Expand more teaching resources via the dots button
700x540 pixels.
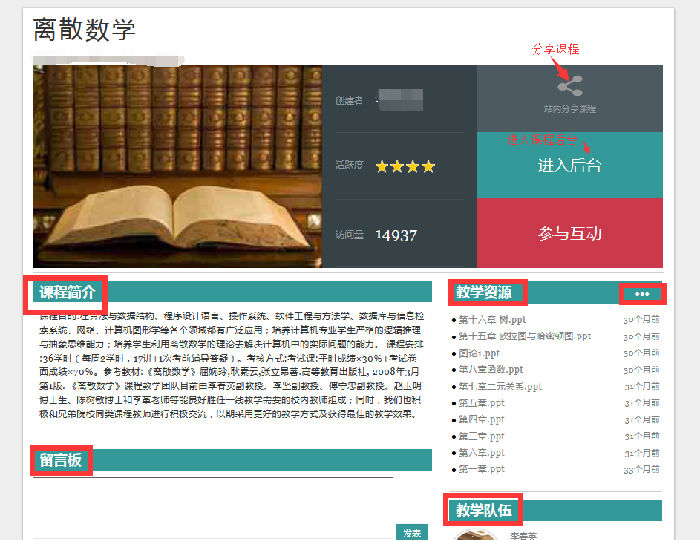[642, 293]
